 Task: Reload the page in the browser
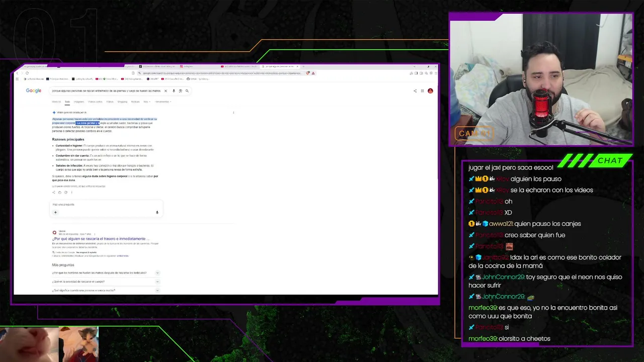click(27, 73)
